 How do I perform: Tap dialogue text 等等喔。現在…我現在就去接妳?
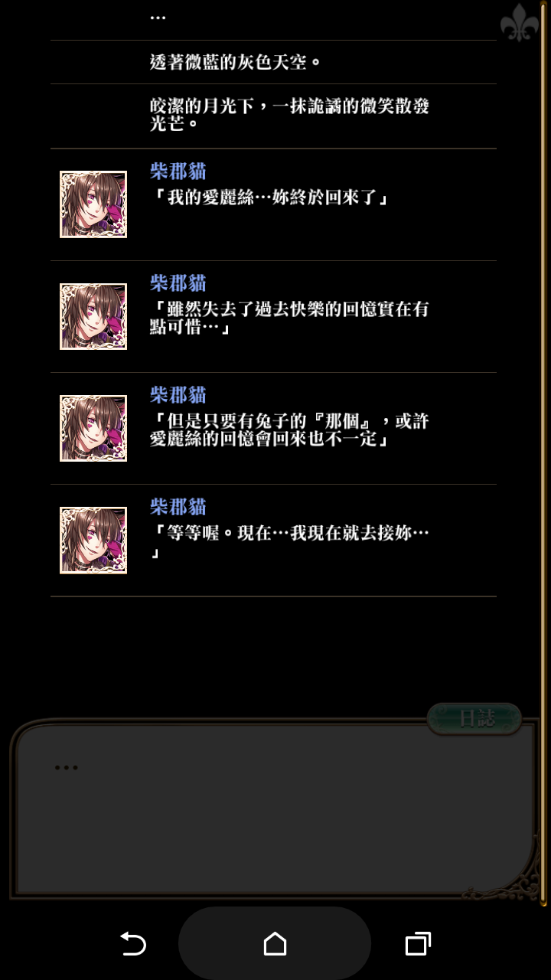click(290, 542)
